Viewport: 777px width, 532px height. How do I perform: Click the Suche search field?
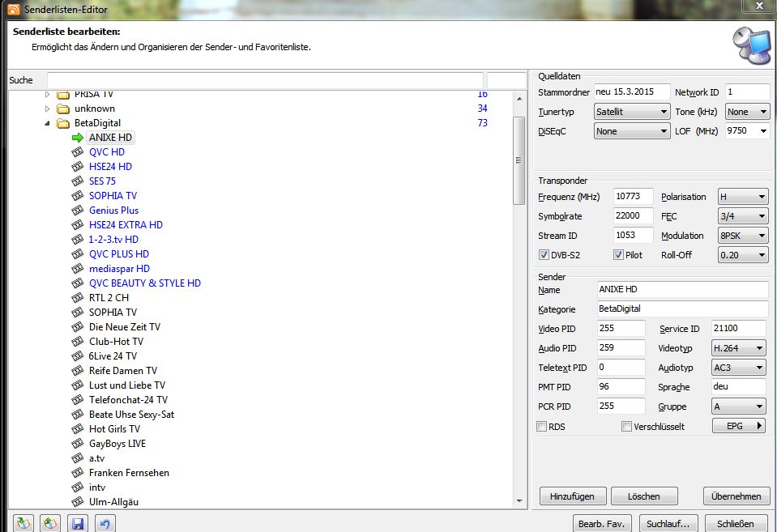click(x=265, y=80)
